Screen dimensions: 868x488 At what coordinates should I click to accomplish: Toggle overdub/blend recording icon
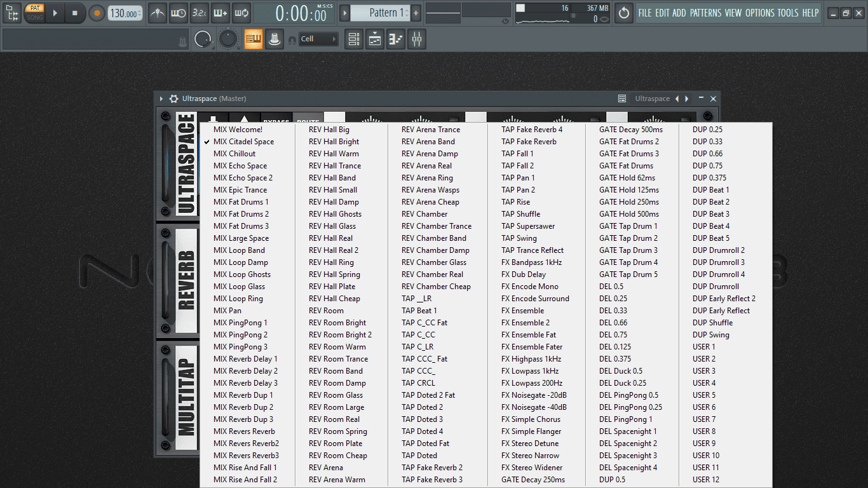tap(220, 13)
